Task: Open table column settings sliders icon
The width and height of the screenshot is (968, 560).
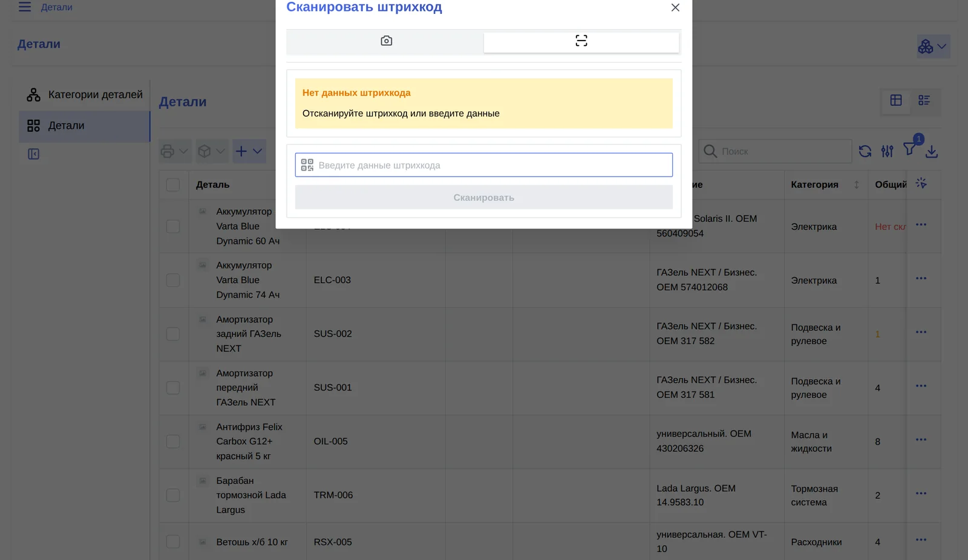Action: click(x=887, y=151)
